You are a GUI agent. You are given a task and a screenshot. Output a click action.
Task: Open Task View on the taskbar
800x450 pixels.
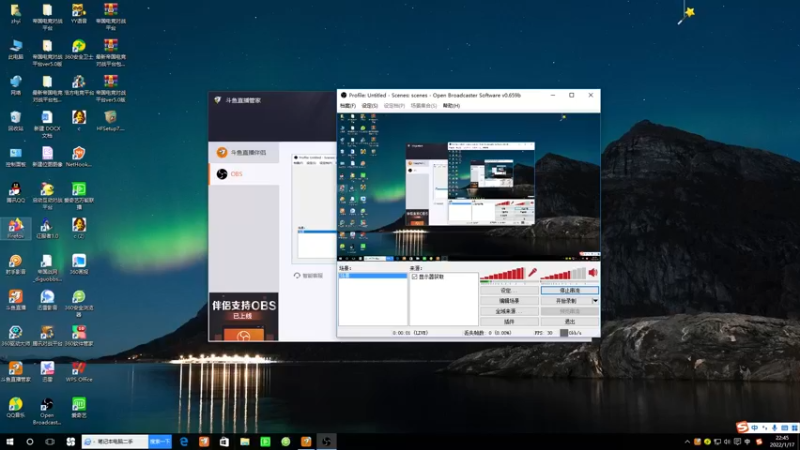50,442
